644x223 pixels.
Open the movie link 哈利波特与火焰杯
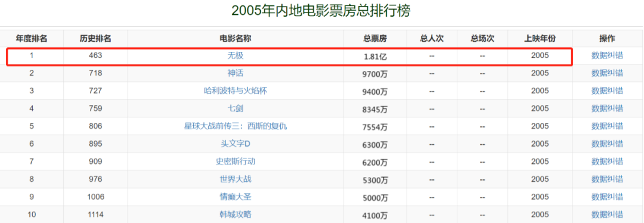236,91
